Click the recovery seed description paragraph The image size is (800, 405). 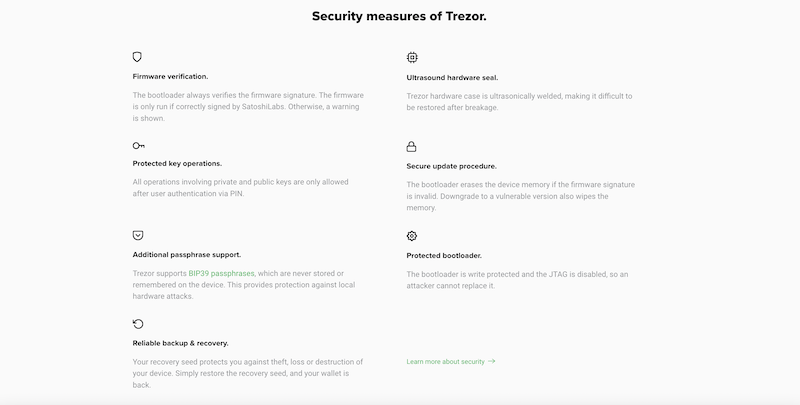(x=248, y=373)
